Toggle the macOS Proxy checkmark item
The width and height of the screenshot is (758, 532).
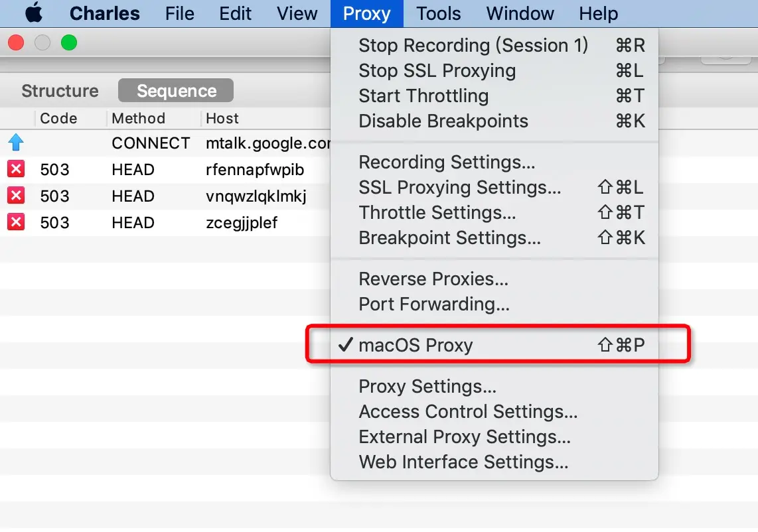coord(416,346)
